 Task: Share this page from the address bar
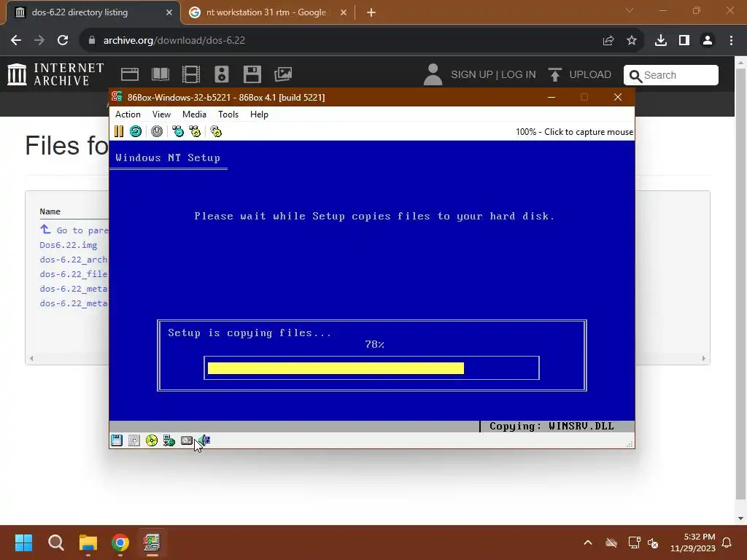click(x=608, y=41)
